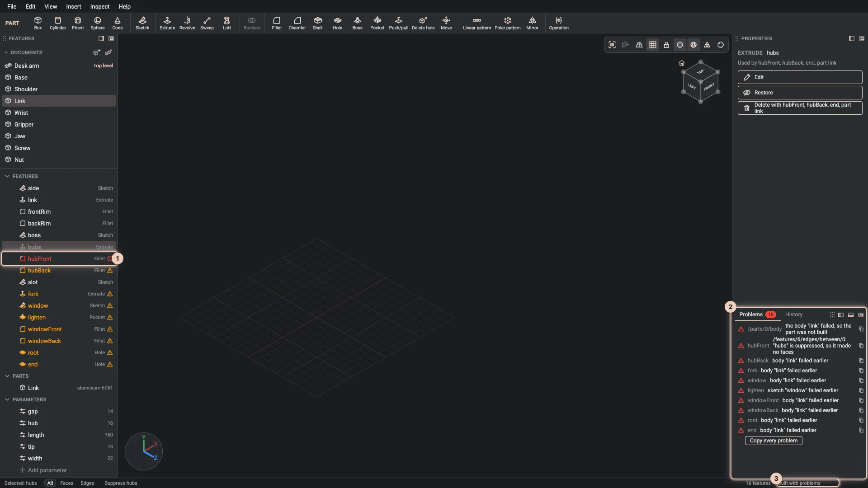Image resolution: width=868 pixels, height=488 pixels.
Task: Toggle the grid display in viewport
Action: point(653,45)
